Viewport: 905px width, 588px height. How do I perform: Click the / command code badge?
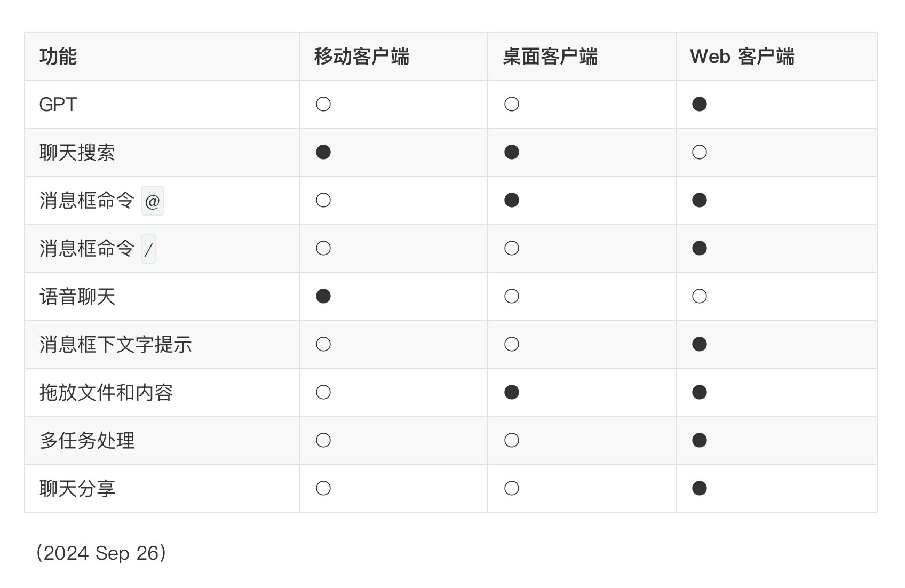149,249
